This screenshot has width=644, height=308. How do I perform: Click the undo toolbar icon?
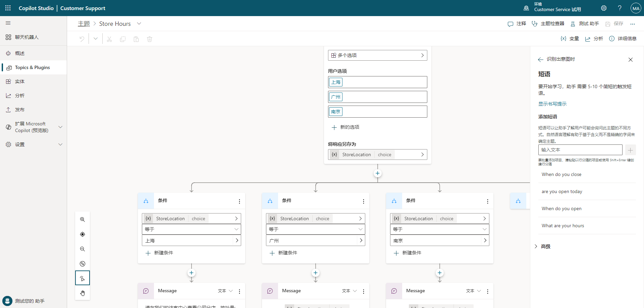tap(82, 39)
